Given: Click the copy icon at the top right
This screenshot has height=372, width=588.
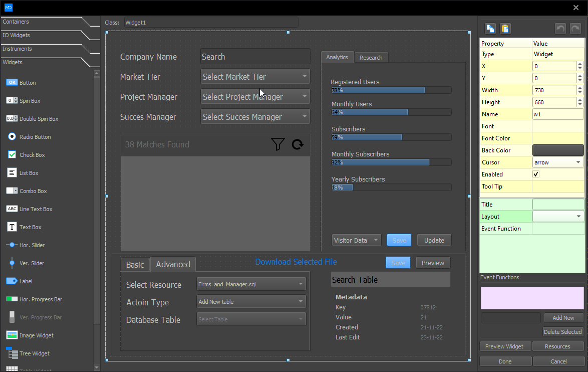Looking at the screenshot, I should [490, 29].
